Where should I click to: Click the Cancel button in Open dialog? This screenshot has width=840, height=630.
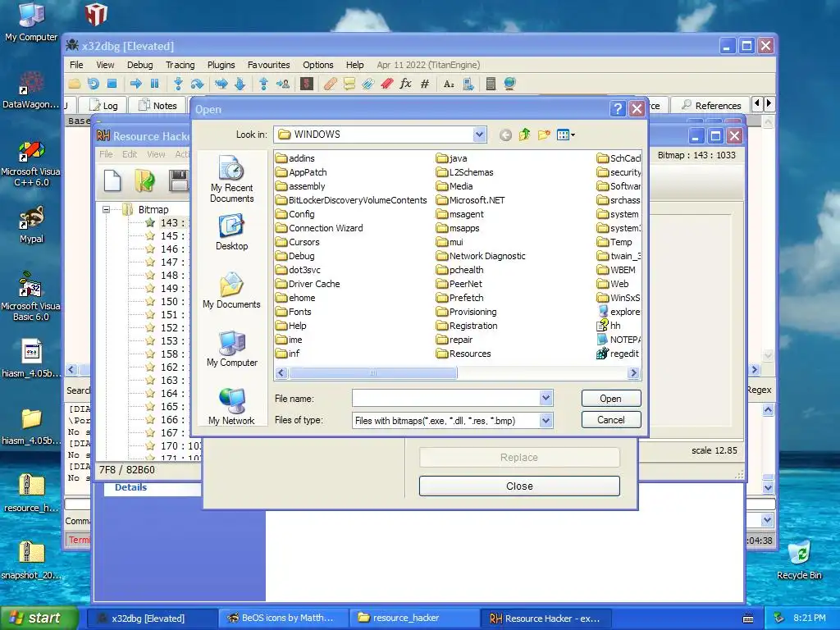point(610,420)
